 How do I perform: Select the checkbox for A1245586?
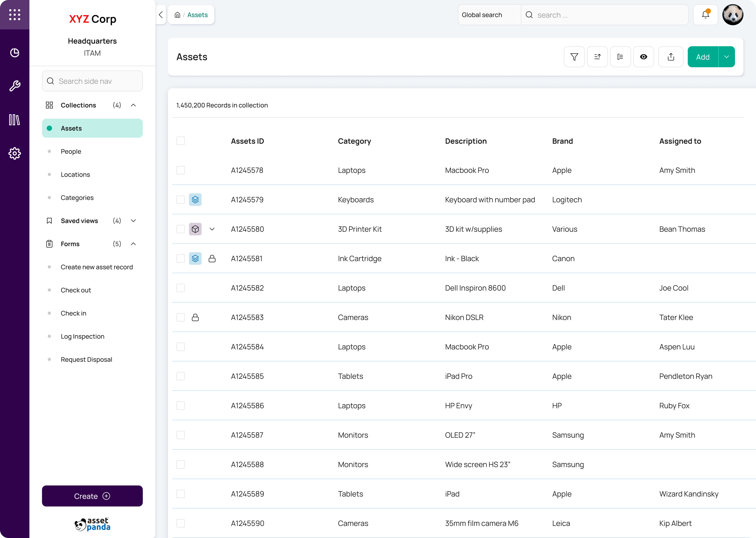pos(181,405)
